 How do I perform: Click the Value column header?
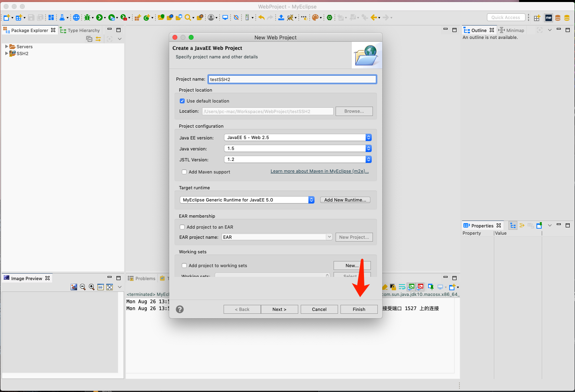(518, 233)
